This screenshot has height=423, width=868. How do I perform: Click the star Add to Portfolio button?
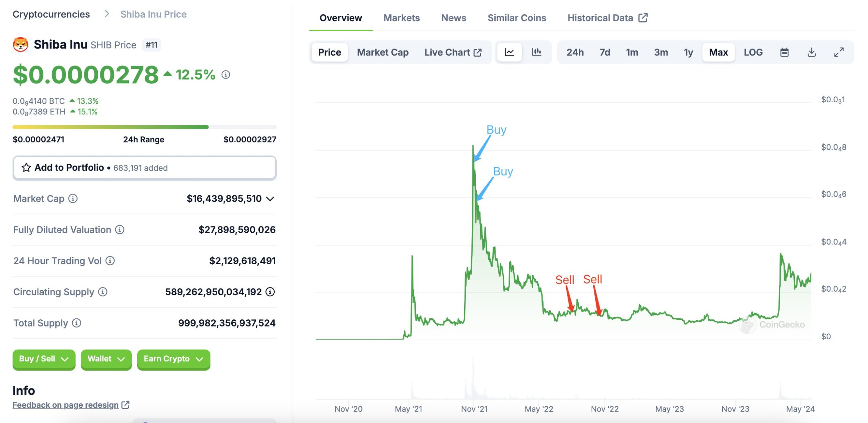click(x=144, y=168)
